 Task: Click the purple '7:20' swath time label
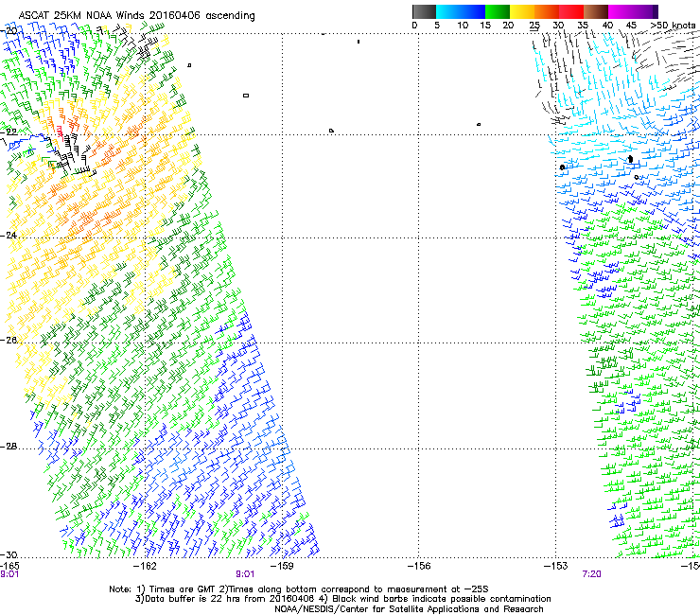(592, 574)
